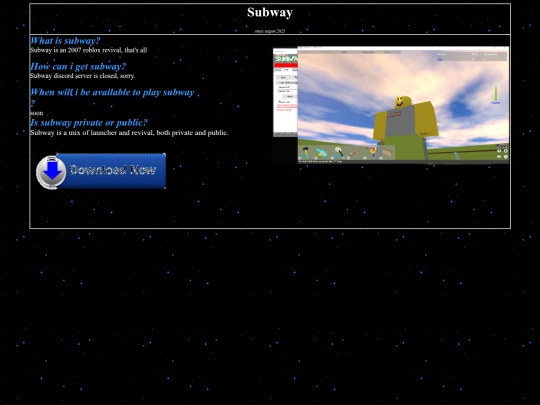Click "Is subway private or public?" heading
Viewport: 540px width, 405px height.
pos(89,123)
